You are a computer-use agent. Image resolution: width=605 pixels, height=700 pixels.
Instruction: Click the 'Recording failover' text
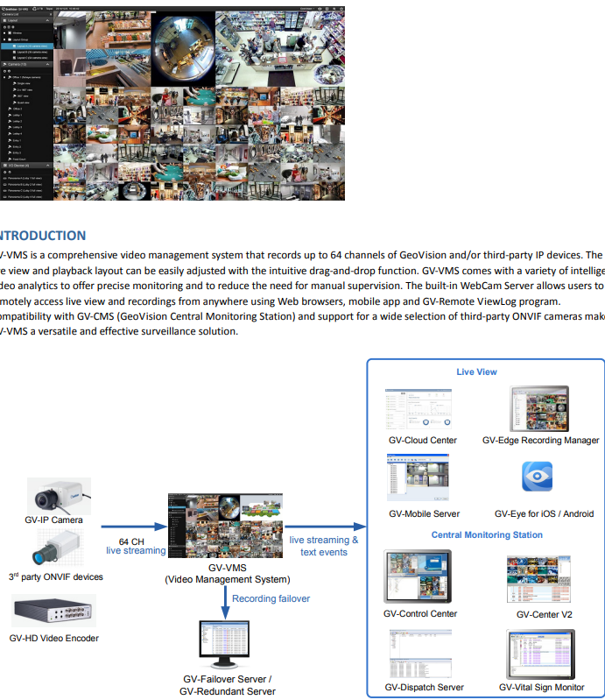(271, 598)
